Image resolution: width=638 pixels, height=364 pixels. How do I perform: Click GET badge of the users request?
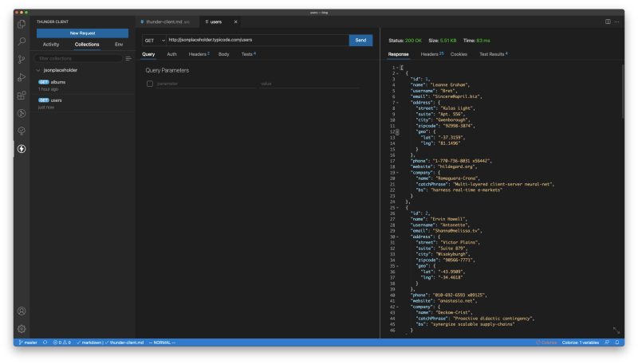44,100
